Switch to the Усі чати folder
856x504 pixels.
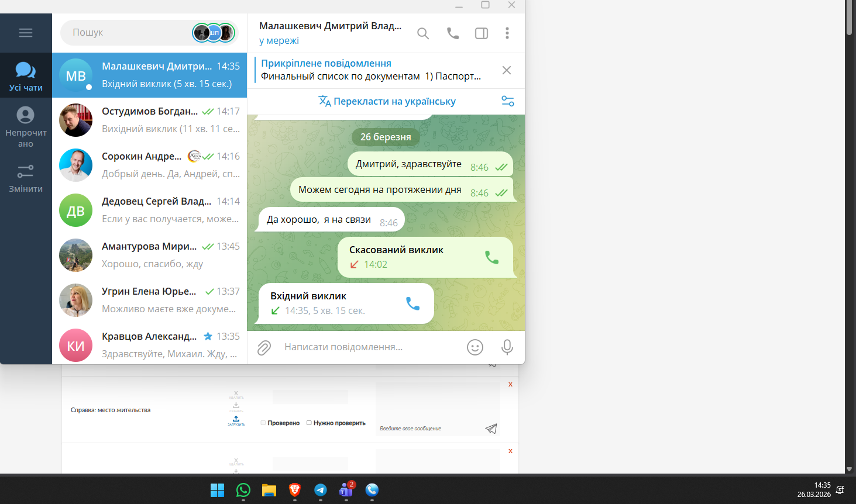point(26,76)
